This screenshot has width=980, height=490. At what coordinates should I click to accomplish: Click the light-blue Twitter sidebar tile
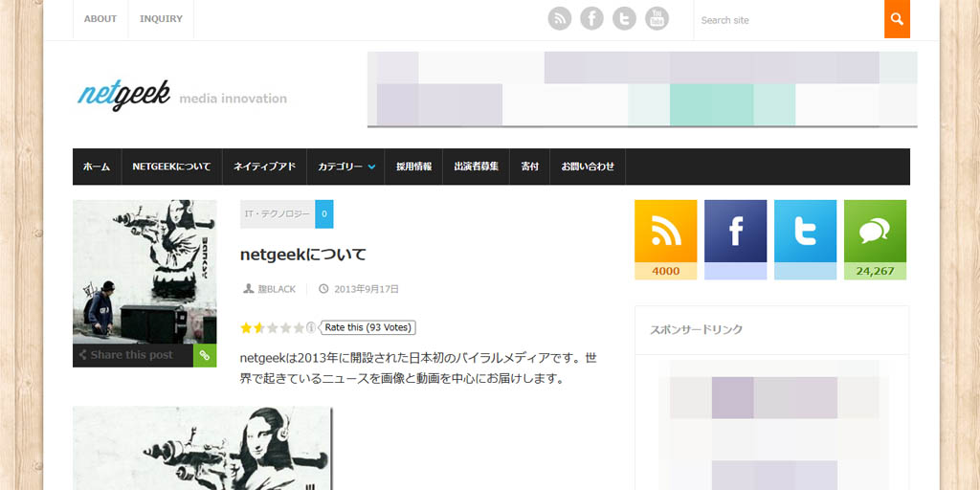pos(805,239)
